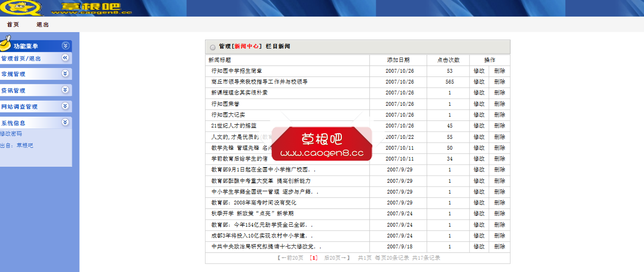Click the red 草根吧 watermark badge
Image resolution: width=644 pixels, height=272 pixels.
click(x=322, y=143)
